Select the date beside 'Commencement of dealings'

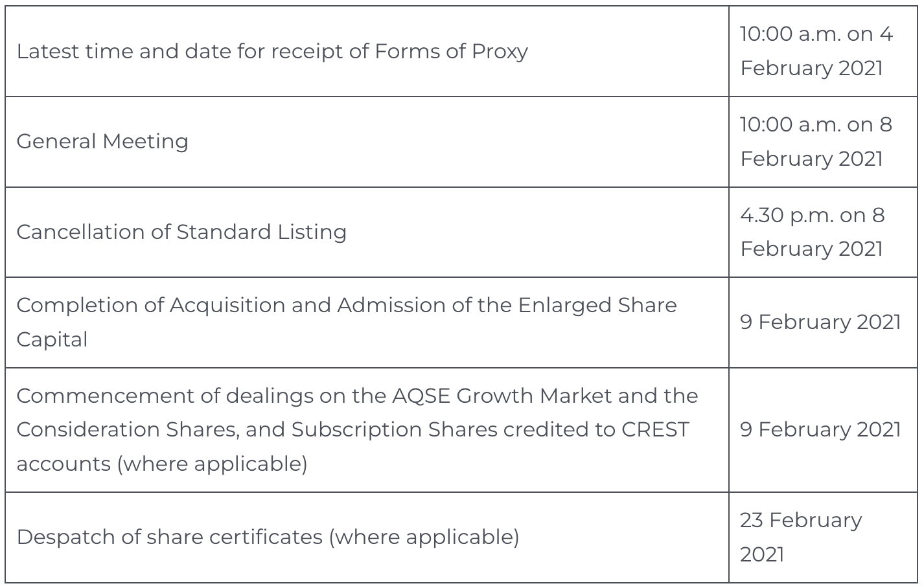tap(820, 429)
